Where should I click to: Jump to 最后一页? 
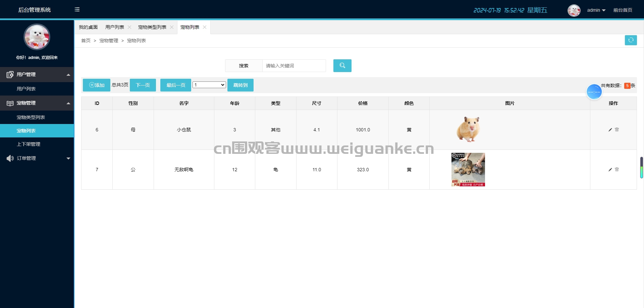coord(176,85)
